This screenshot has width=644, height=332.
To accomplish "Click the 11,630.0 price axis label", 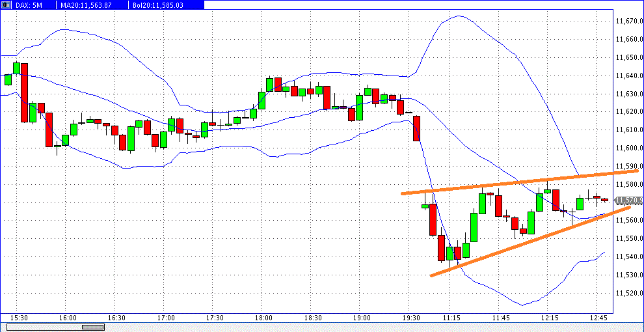I will [629, 94].
